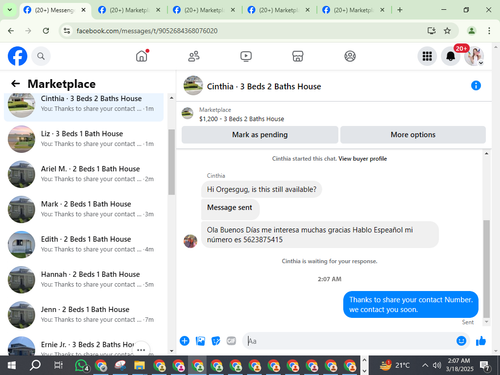The width and height of the screenshot is (500, 375).
Task: Open Windows taskbar search
Action: point(35,365)
